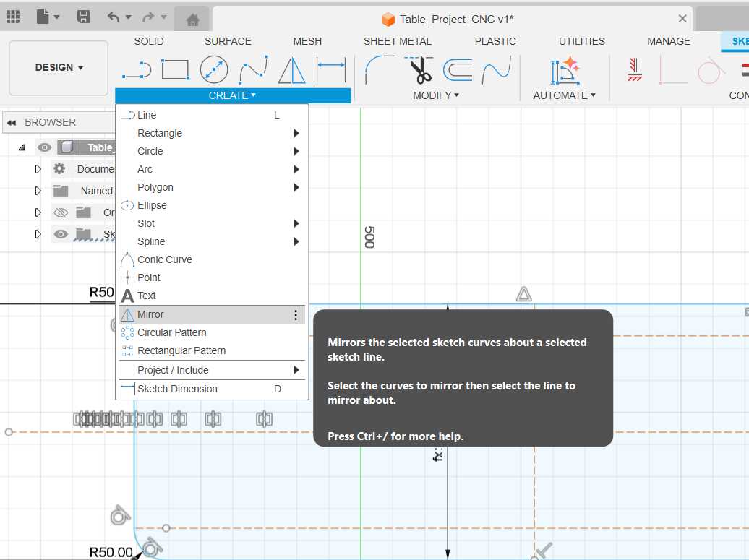Open the Spline submenu
Viewport: 749px width, 560px height.
point(212,241)
